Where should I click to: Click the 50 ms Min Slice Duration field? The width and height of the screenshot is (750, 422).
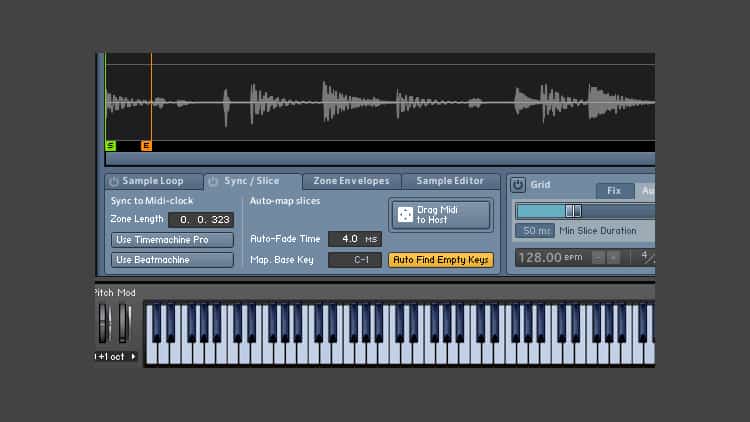535,231
